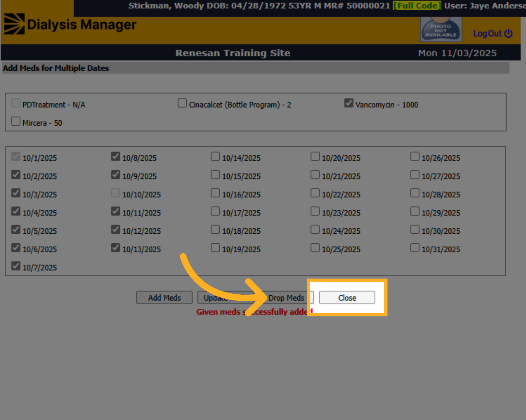Click the Drop Meds button

286,298
